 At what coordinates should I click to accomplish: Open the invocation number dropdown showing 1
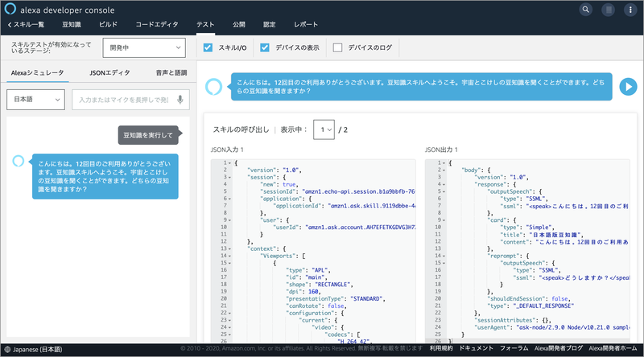(x=324, y=129)
